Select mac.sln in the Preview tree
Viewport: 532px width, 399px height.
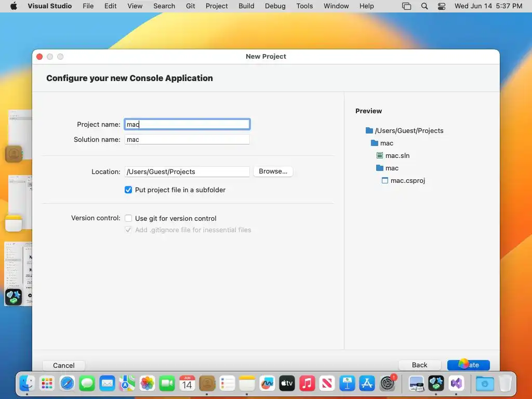[393, 156]
